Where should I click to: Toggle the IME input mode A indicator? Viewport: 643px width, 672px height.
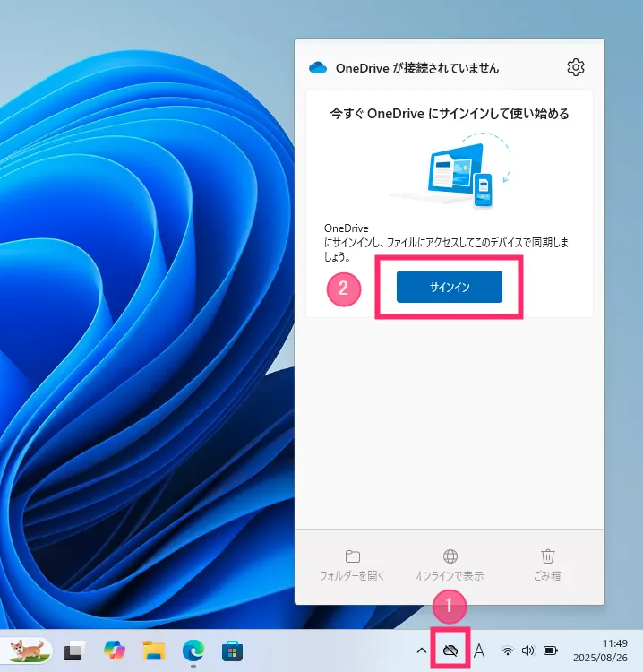[x=479, y=650]
